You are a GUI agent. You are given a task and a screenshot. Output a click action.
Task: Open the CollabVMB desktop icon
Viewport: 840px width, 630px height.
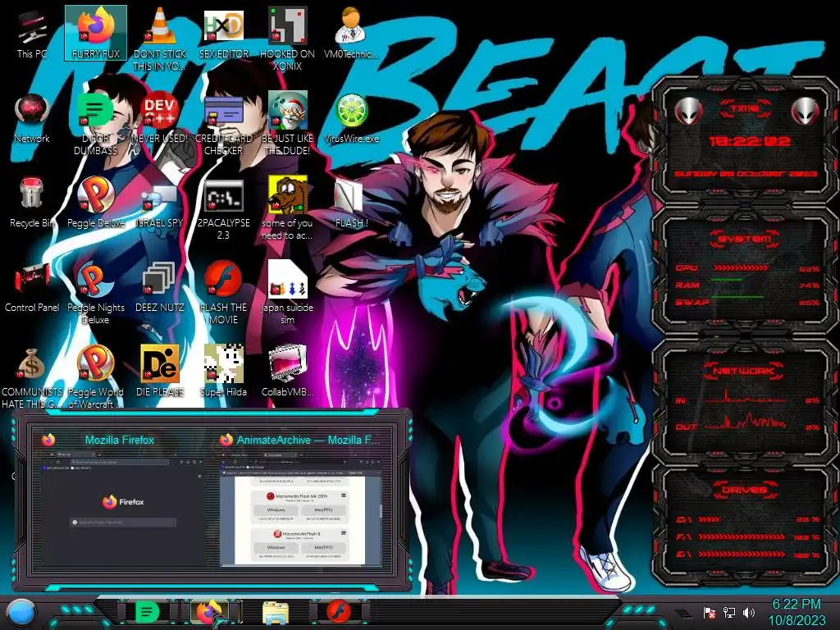[287, 372]
